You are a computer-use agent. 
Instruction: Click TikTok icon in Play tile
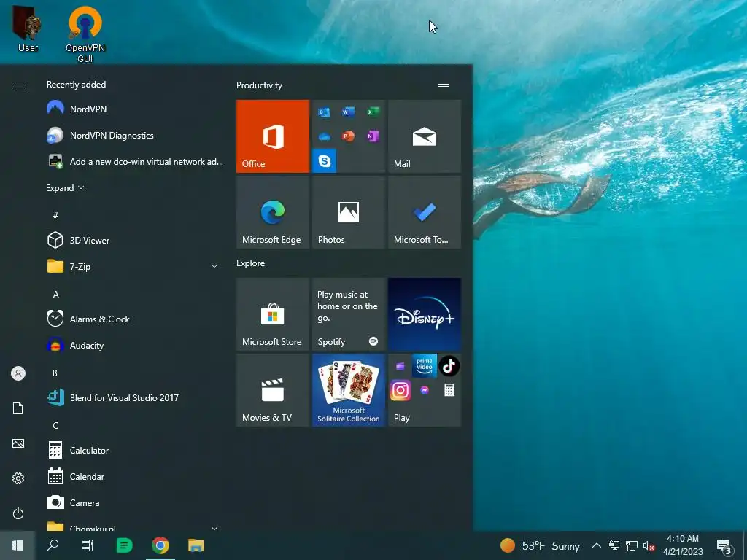click(449, 366)
